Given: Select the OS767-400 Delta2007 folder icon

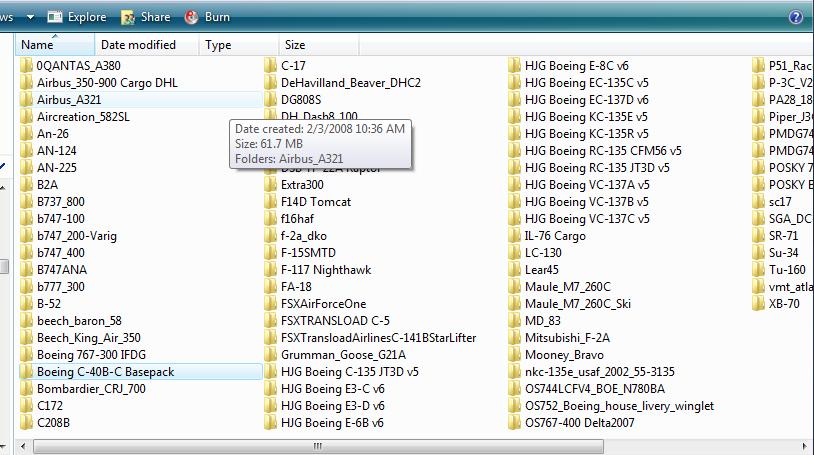Looking at the screenshot, I should (514, 423).
